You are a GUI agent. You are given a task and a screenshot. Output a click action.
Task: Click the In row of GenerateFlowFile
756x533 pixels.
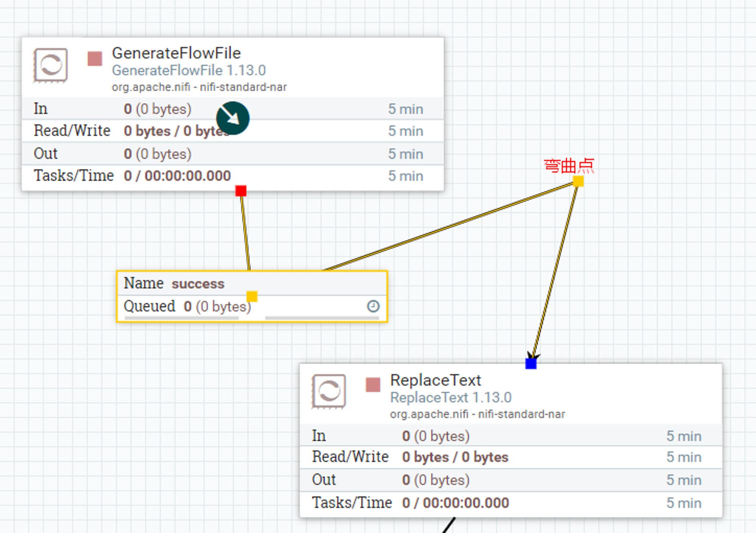coord(233,109)
